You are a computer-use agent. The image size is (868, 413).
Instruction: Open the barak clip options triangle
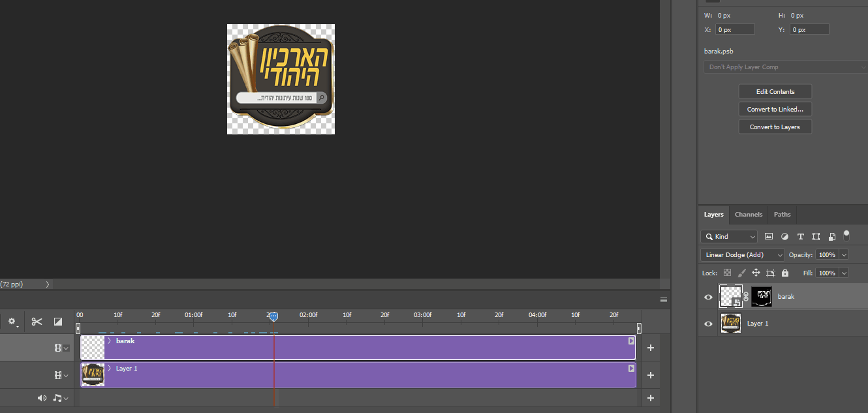(x=631, y=341)
